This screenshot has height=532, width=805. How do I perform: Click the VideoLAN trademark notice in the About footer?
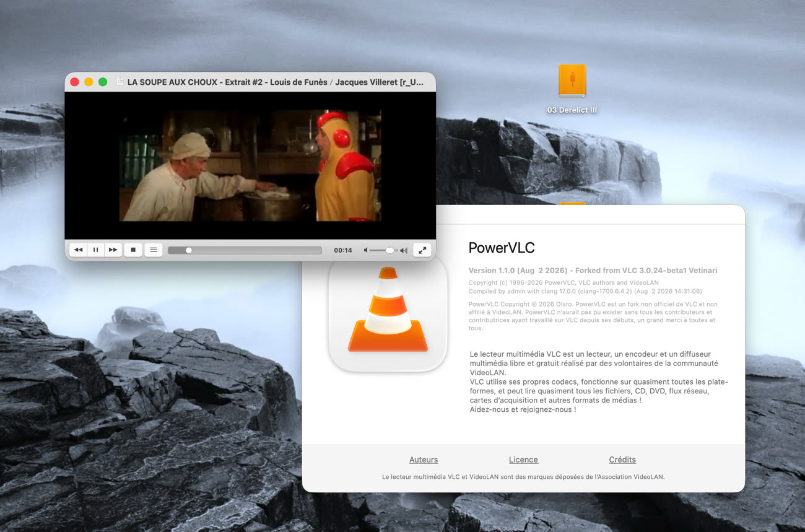[x=523, y=477]
